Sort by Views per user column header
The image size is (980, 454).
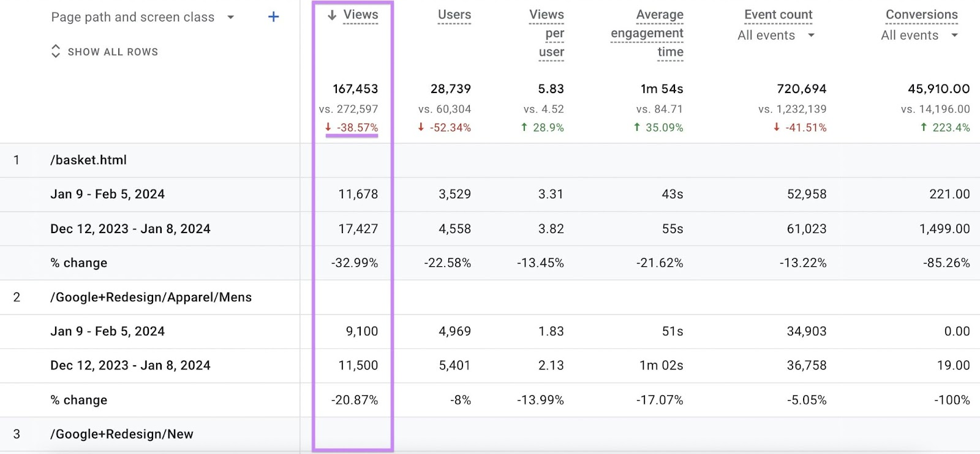546,33
